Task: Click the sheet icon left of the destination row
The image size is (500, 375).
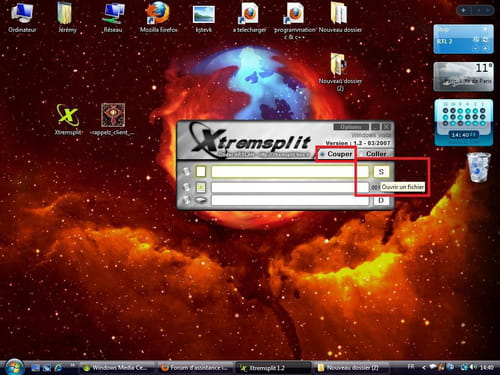Action: 186,200
